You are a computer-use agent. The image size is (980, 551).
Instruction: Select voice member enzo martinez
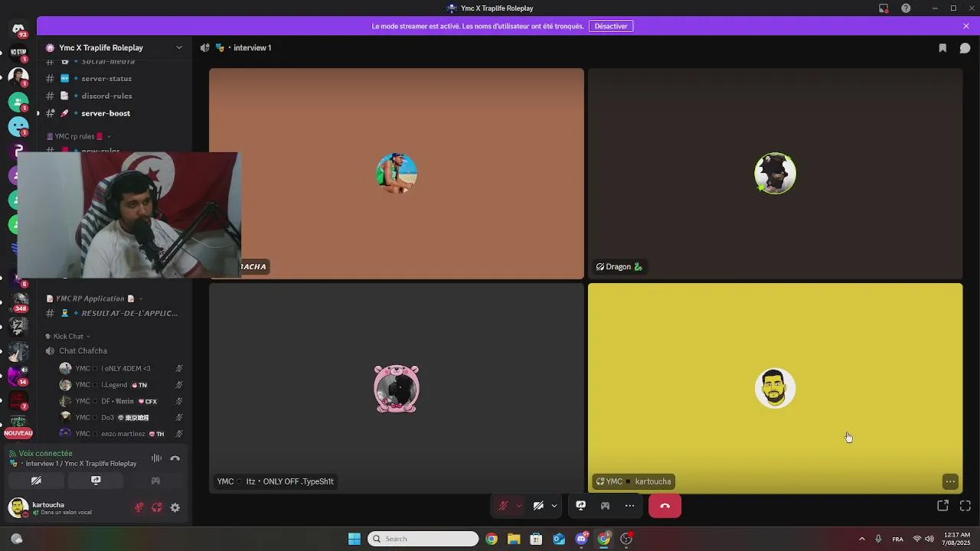click(x=121, y=434)
